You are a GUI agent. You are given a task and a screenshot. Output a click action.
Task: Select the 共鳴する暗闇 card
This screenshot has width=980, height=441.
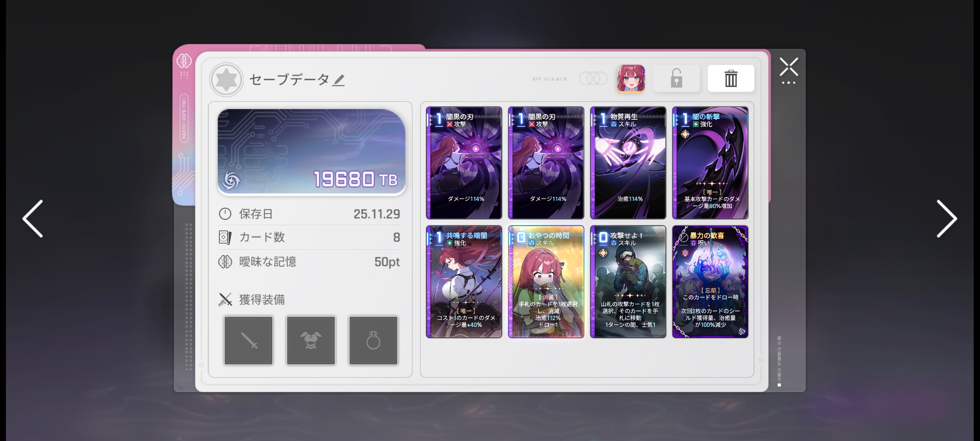point(464,282)
